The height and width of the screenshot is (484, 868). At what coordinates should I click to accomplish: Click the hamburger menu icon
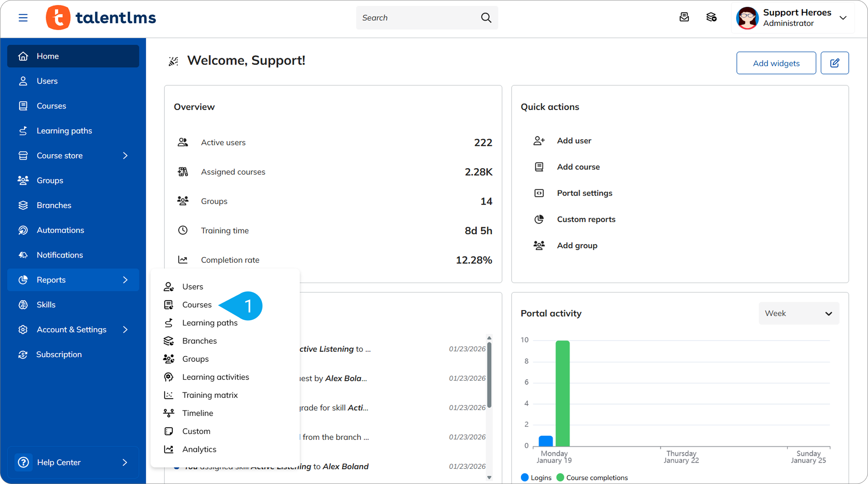point(23,18)
